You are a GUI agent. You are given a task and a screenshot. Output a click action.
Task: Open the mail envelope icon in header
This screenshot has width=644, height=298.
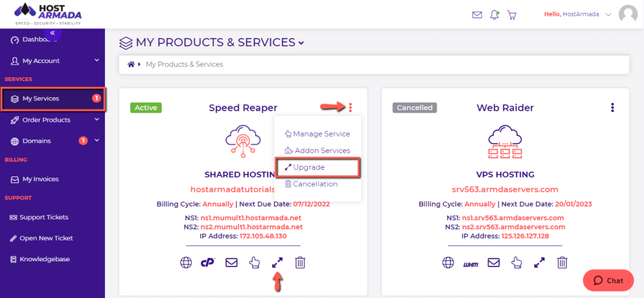coord(477,15)
